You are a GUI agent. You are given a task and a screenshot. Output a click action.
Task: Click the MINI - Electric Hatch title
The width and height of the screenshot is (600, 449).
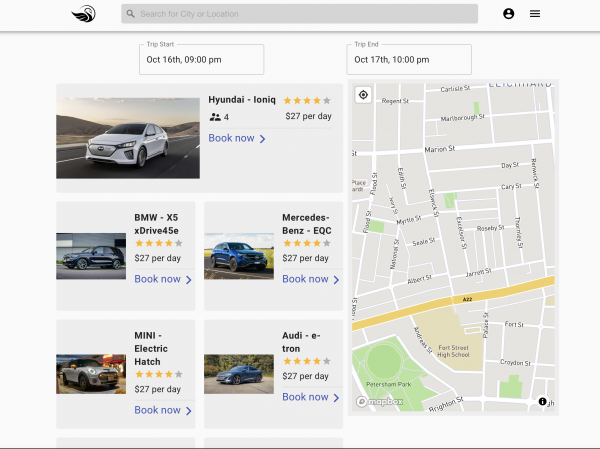(x=151, y=348)
